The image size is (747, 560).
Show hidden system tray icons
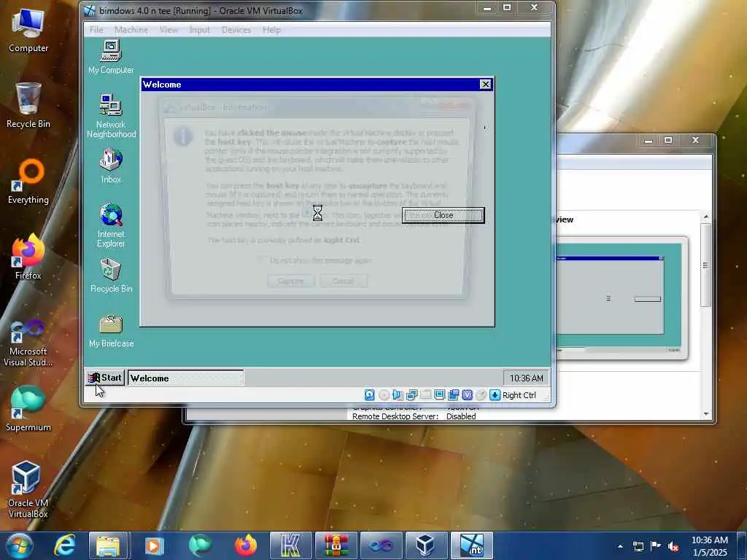coord(620,546)
